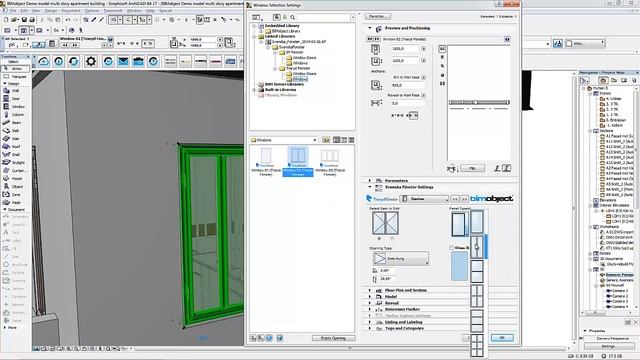Expand the Model section

(x=370, y=297)
